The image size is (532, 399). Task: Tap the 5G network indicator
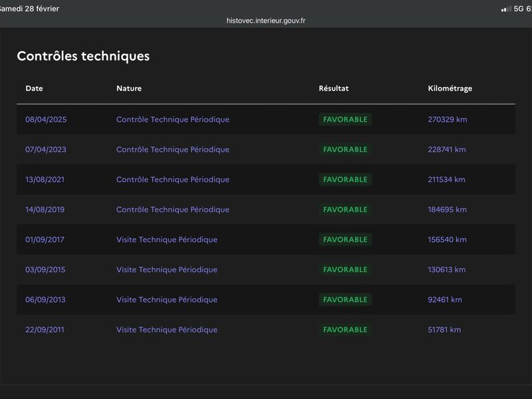pos(519,9)
